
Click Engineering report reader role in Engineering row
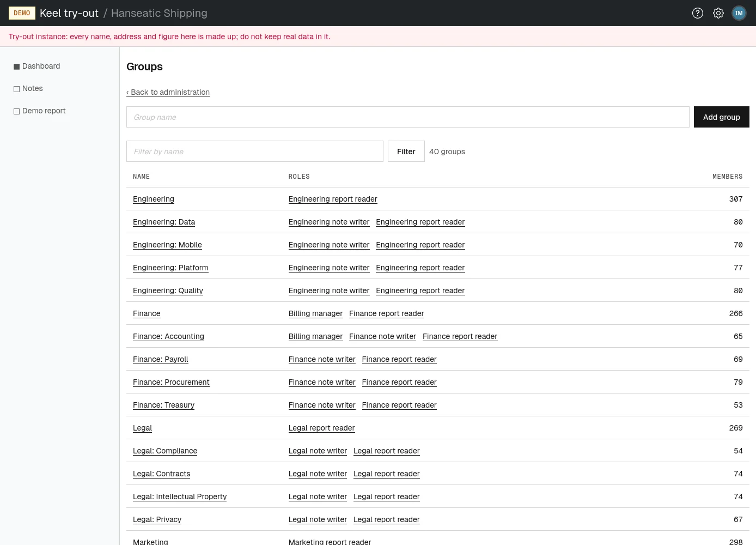(x=333, y=199)
